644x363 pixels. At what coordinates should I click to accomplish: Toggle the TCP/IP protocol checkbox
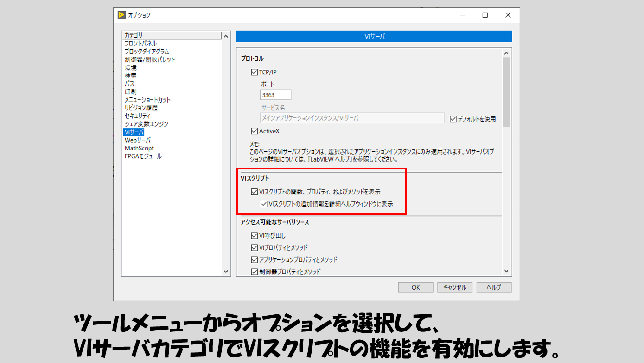point(254,72)
